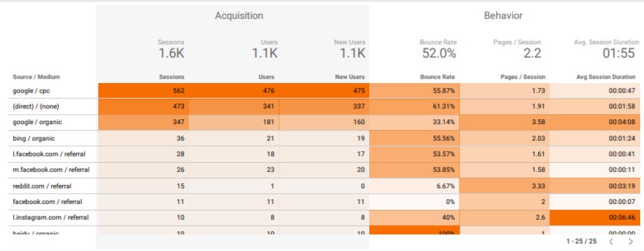The width and height of the screenshot is (644, 251).
Task: Select the bing / organic row label
Action: tap(34, 138)
